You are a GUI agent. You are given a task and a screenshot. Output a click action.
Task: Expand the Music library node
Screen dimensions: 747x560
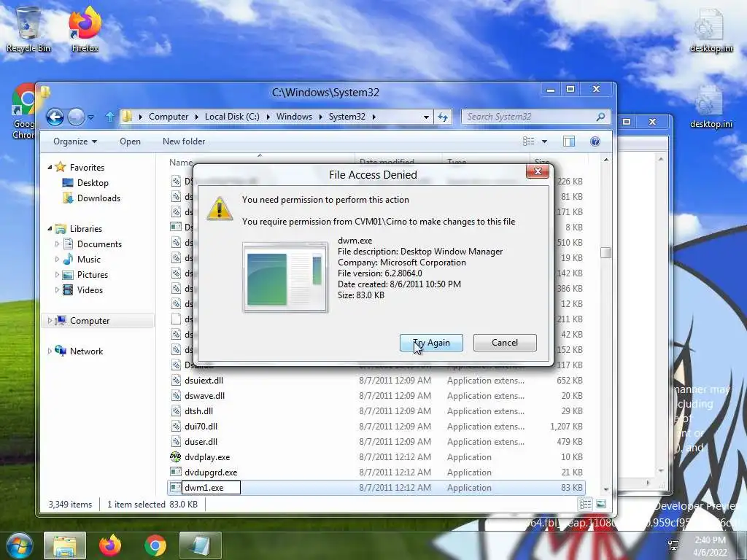57,260
